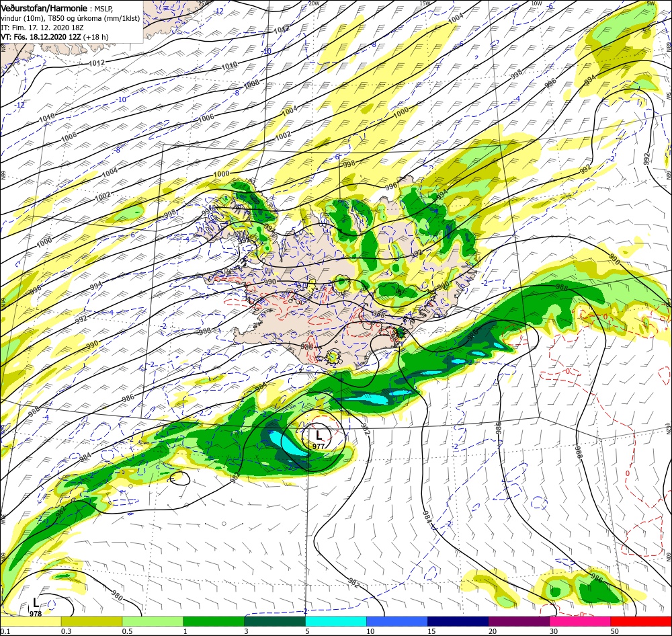The height and width of the screenshot is (636, 672).
Task: Click the light green 0.5–1 legend swatch
Action: [x=153, y=621]
